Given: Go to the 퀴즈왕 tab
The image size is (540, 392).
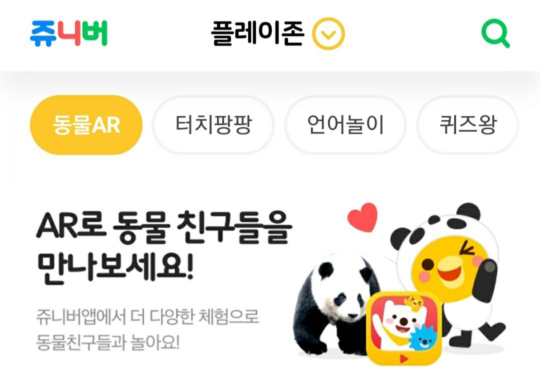Looking at the screenshot, I should [467, 125].
